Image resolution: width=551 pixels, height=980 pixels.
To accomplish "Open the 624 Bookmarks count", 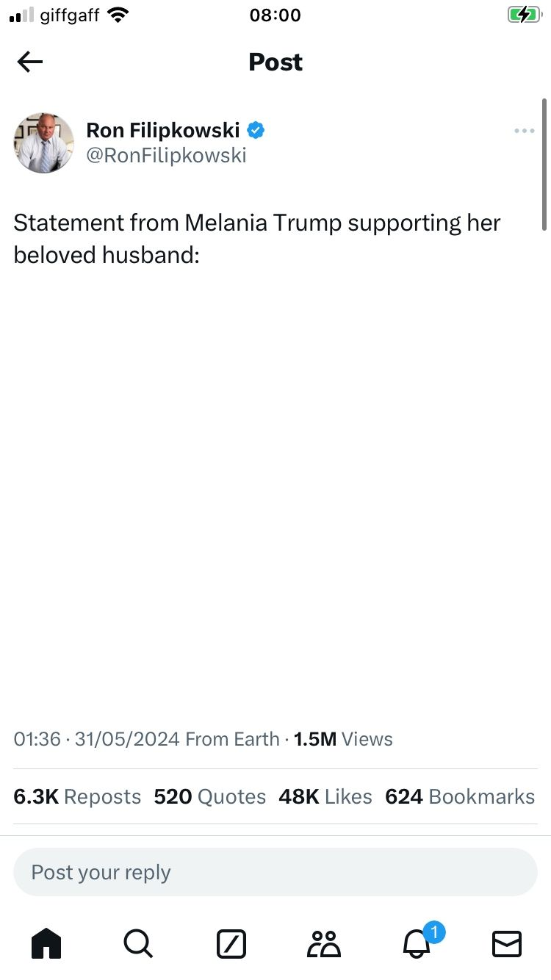I will coord(460,796).
